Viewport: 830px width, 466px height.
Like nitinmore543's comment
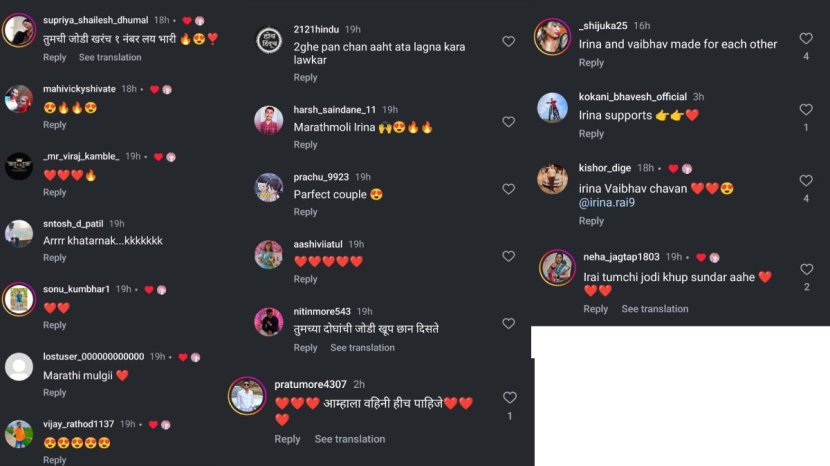pyautogui.click(x=508, y=324)
